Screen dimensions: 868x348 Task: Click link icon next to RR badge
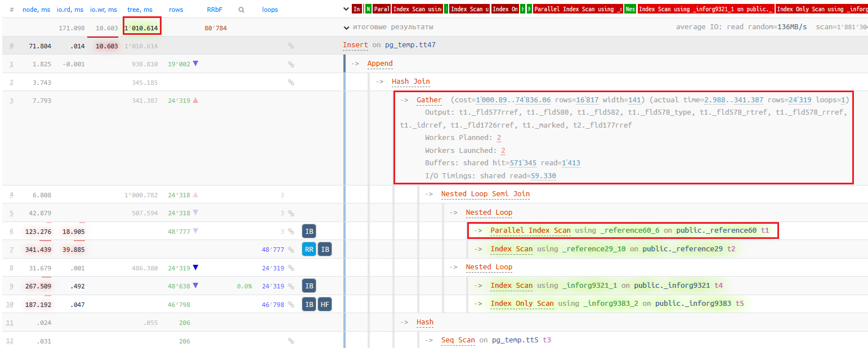(291, 249)
